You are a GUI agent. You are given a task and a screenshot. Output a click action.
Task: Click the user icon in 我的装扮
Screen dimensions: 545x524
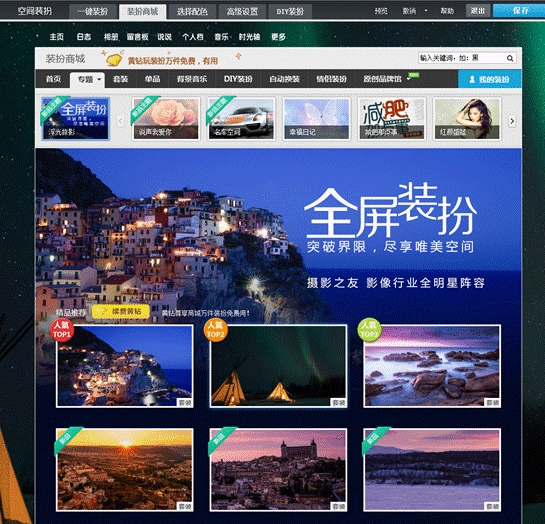(472, 79)
